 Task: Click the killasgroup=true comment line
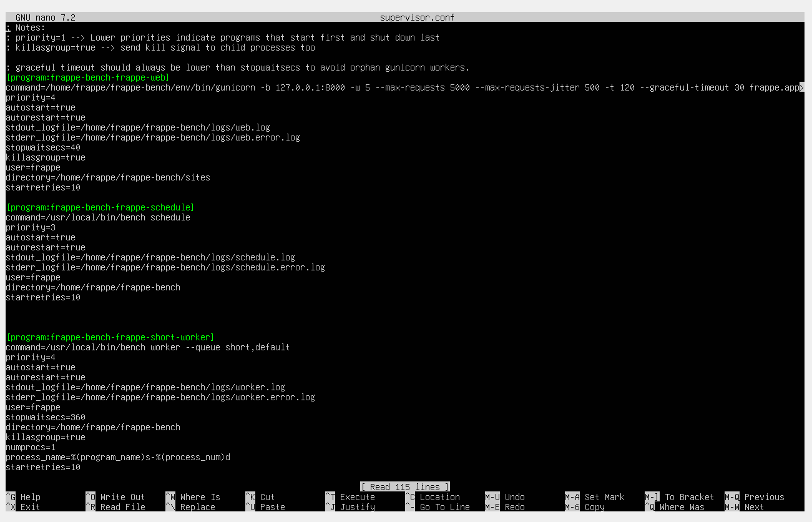(x=160, y=47)
